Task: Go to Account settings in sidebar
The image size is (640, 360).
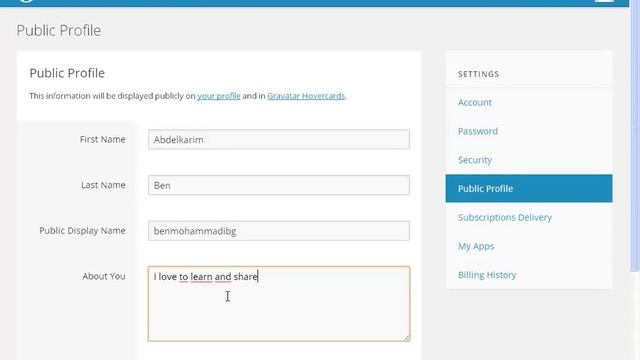Action: (x=475, y=102)
